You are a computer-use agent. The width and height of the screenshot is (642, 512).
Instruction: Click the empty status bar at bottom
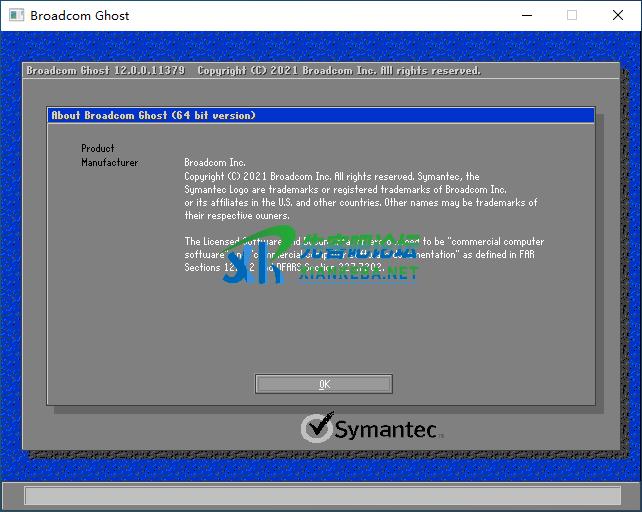320,496
